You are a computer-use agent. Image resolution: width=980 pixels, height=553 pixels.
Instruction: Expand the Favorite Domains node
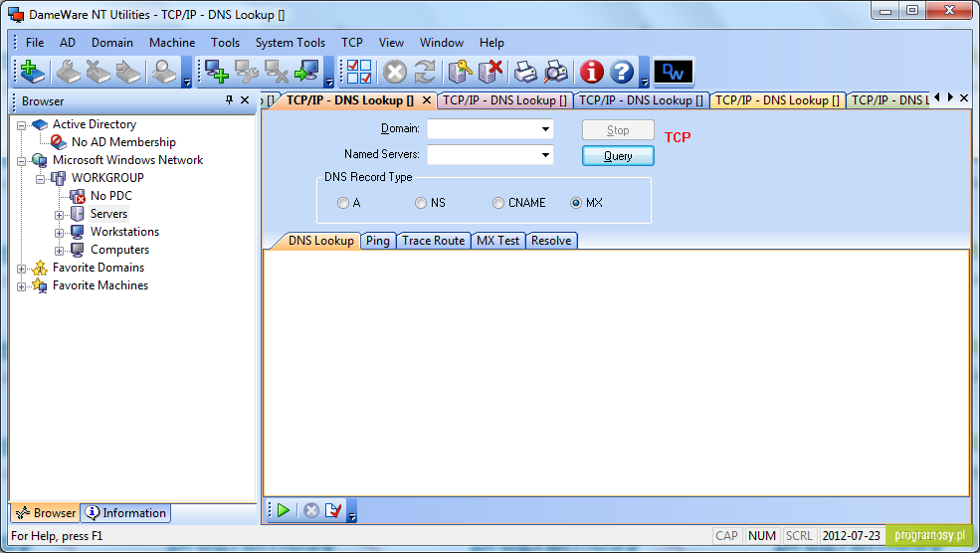click(x=21, y=269)
